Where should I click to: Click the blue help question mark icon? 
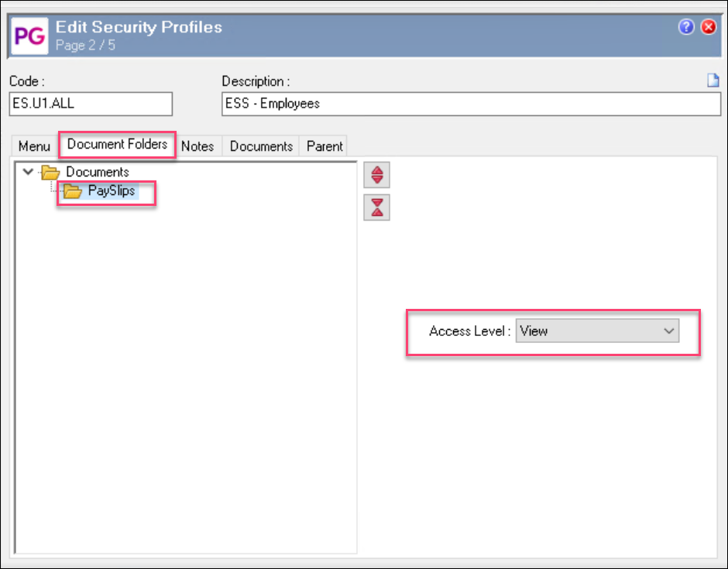685,27
